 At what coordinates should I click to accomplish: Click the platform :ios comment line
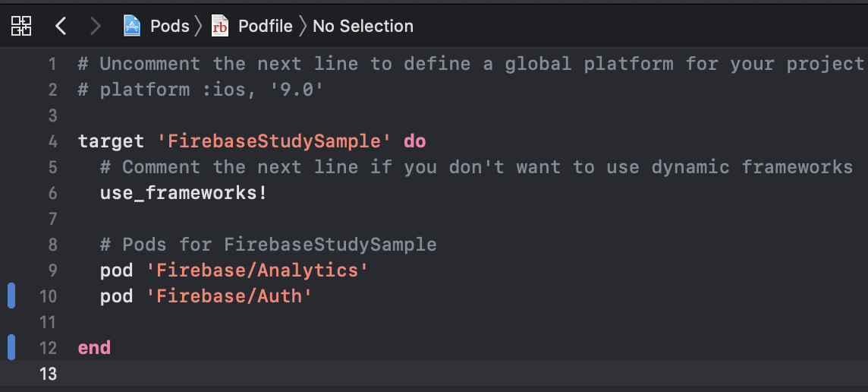[x=200, y=90]
